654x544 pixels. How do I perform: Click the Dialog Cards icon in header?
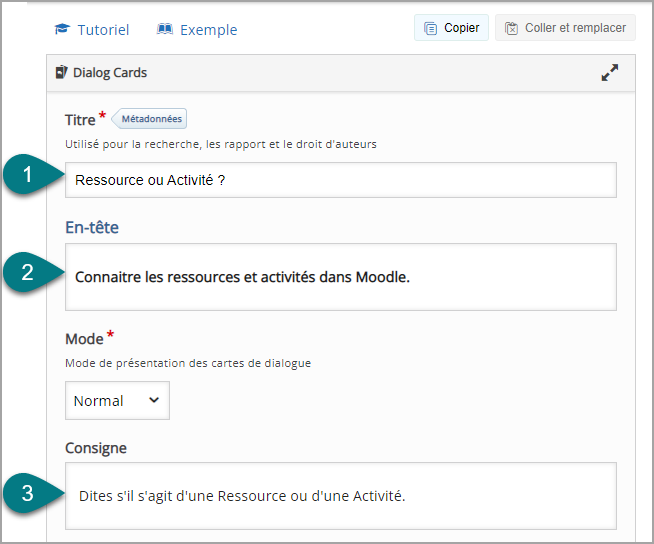(x=61, y=72)
